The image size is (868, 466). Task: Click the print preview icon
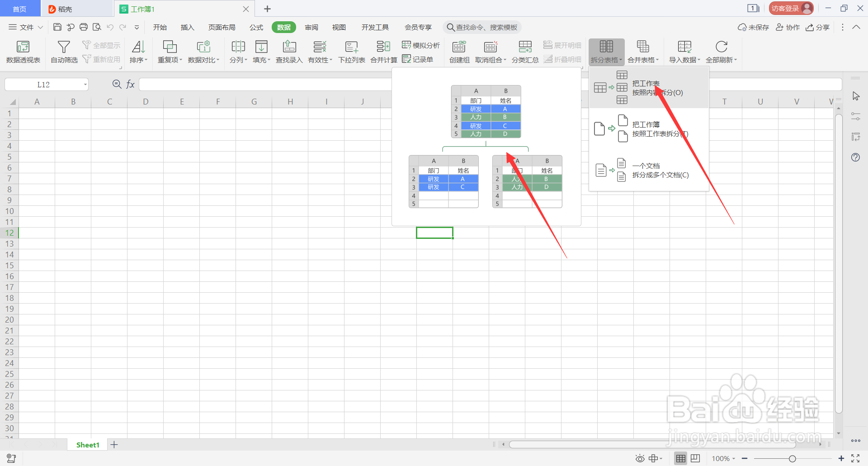pos(97,27)
